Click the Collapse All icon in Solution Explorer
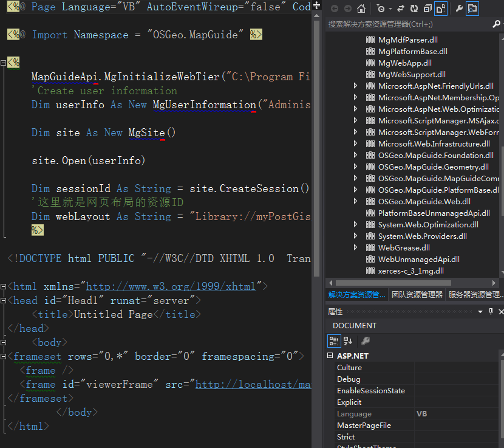Screen dimensions: 504x448 pyautogui.click(x=427, y=9)
